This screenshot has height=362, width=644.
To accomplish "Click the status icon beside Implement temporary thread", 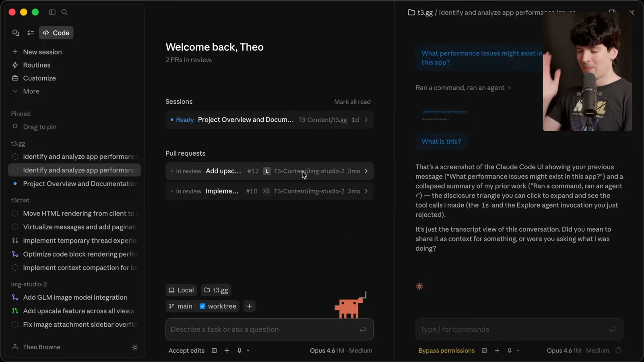I will click(15, 241).
